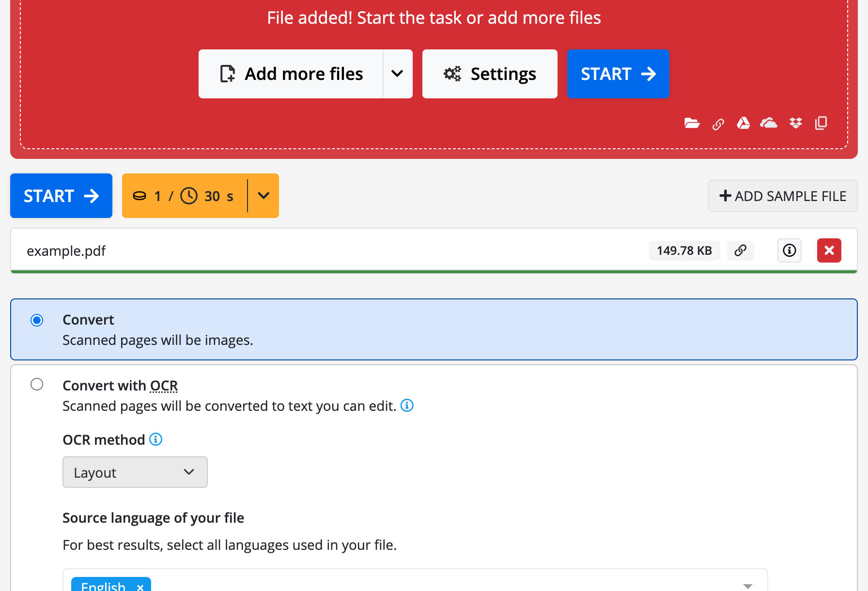Choose file from Google Drive icon
This screenshot has width=868, height=591.
(743, 124)
